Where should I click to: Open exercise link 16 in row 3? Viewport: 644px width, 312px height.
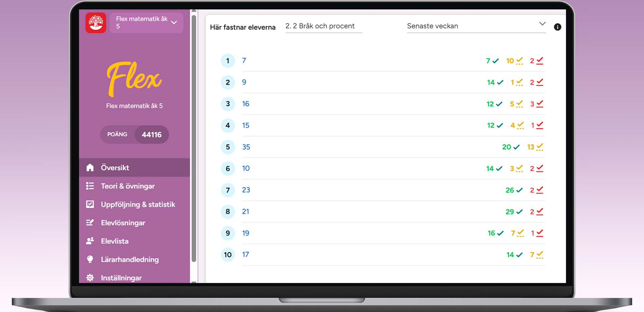click(246, 104)
